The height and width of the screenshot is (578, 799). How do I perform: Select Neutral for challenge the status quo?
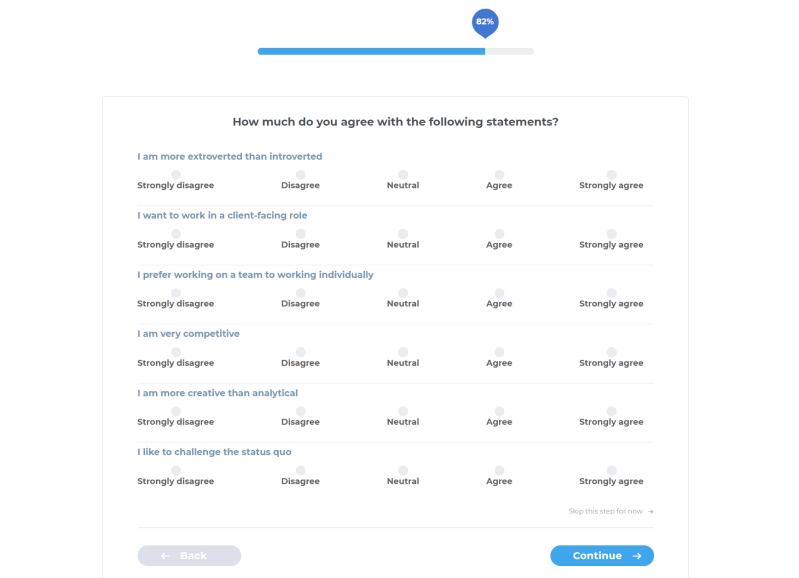[403, 470]
